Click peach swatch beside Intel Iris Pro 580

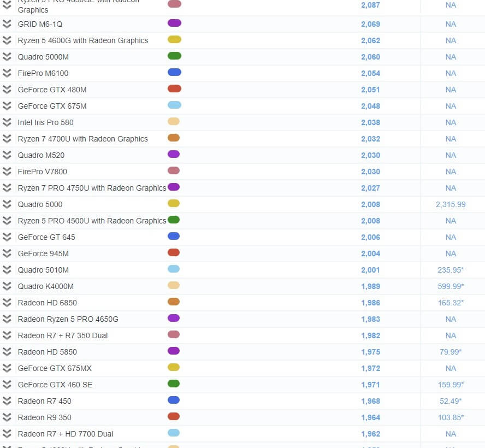[x=174, y=122]
